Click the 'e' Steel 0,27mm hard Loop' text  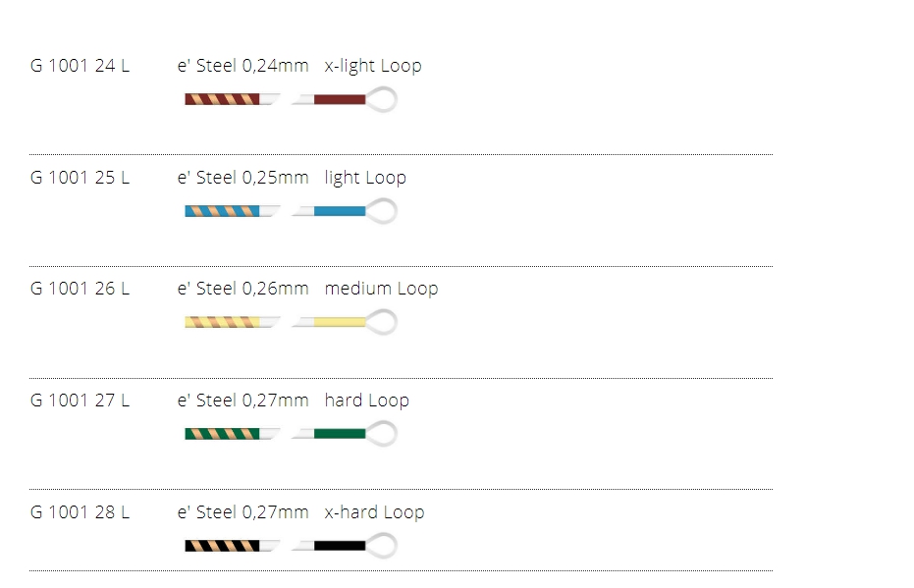(293, 401)
